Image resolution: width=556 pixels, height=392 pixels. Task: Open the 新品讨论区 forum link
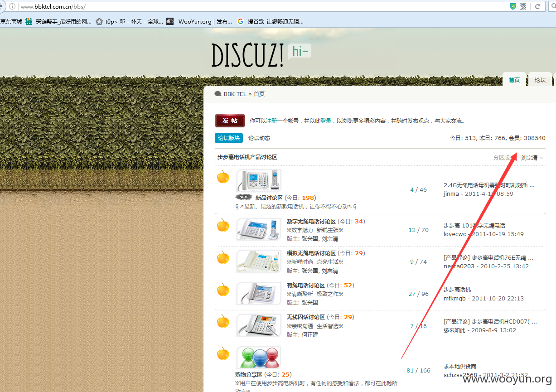tap(269, 198)
